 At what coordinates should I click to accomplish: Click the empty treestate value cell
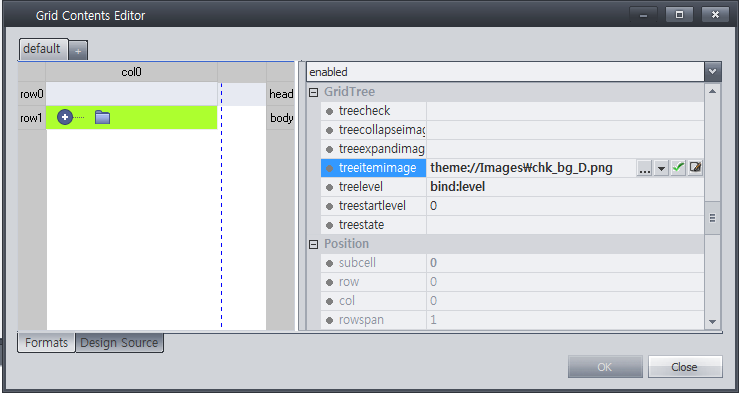click(565, 225)
